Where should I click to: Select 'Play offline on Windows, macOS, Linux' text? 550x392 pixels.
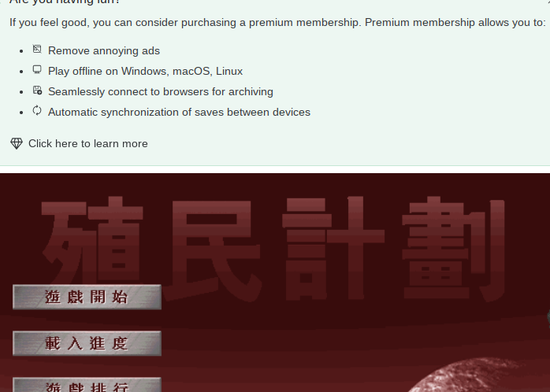(145, 71)
